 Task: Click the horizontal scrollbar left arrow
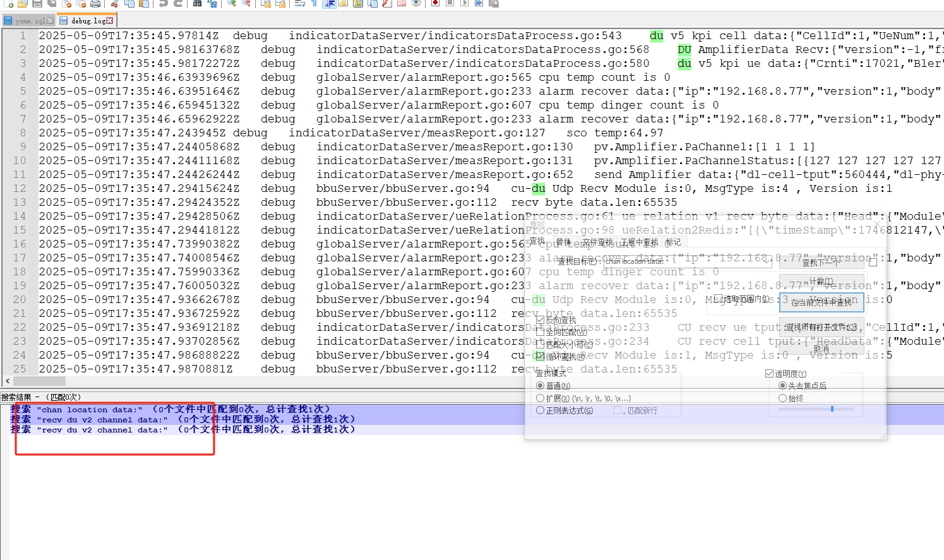tap(8, 381)
